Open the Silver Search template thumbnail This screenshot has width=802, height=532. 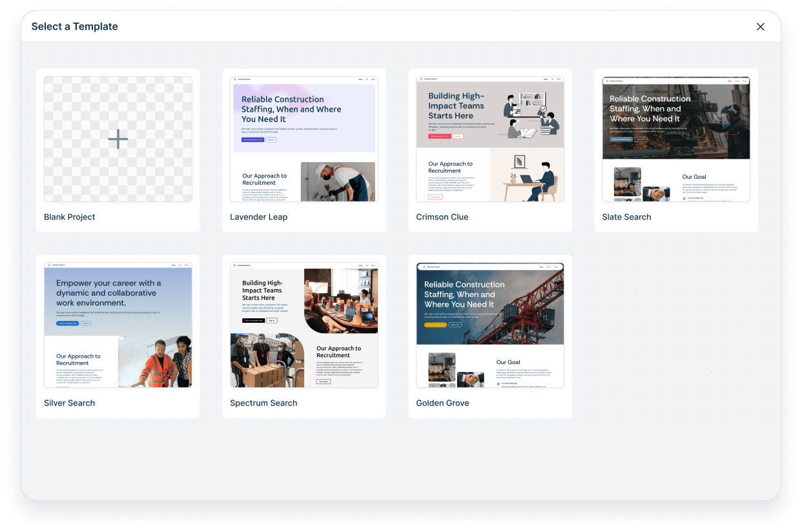pos(118,325)
